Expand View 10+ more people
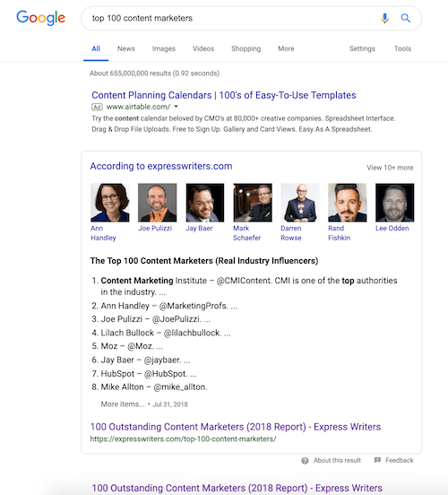Viewport: 448px width, 495px height. point(390,168)
